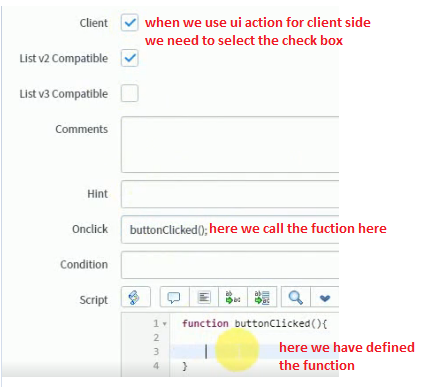Click the 'List v2 Compatible' label
The image size is (441, 387).
coord(64,58)
